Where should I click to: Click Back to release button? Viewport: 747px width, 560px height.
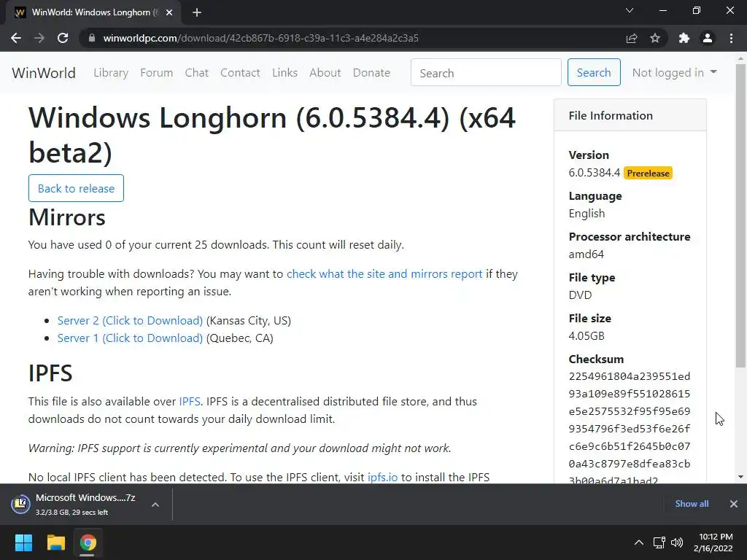pos(76,188)
